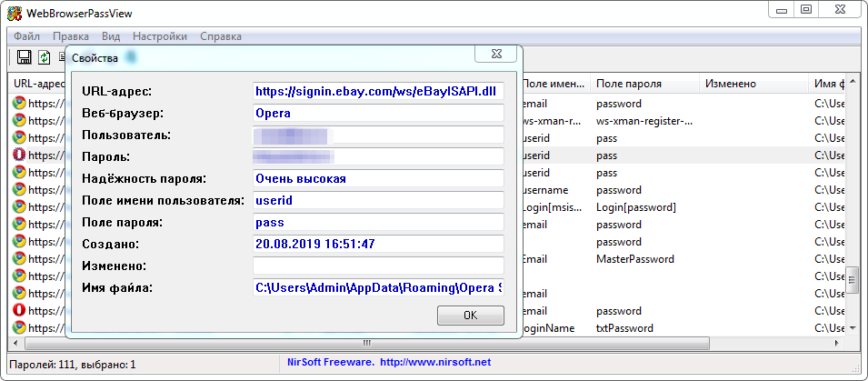Viewport: 868px width, 381px height.
Task: Select the capitalized Email cell
Action: tap(534, 258)
